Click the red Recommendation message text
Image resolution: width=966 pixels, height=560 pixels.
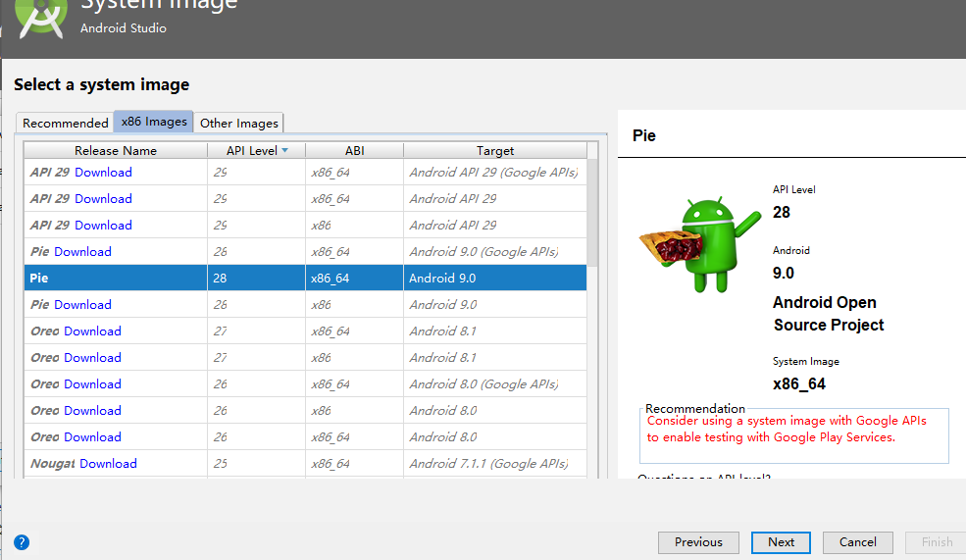(x=787, y=429)
